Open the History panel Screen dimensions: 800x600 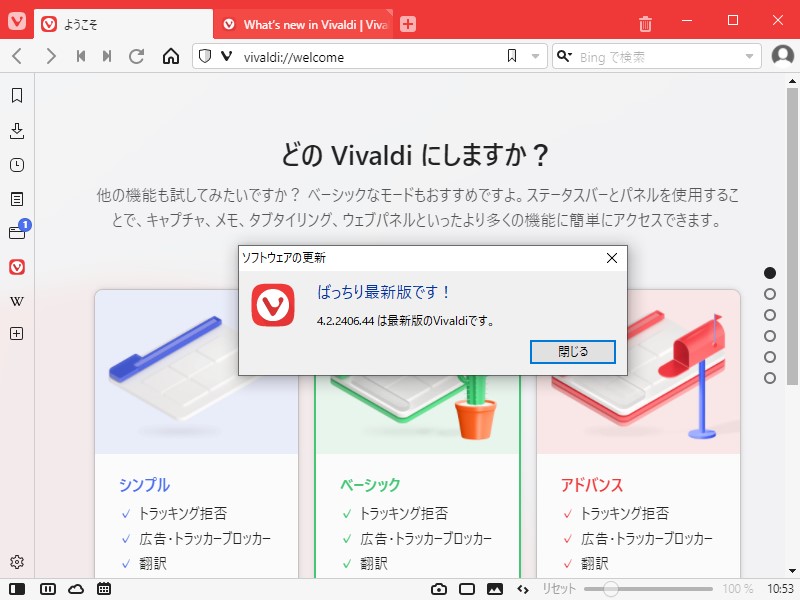coord(16,164)
